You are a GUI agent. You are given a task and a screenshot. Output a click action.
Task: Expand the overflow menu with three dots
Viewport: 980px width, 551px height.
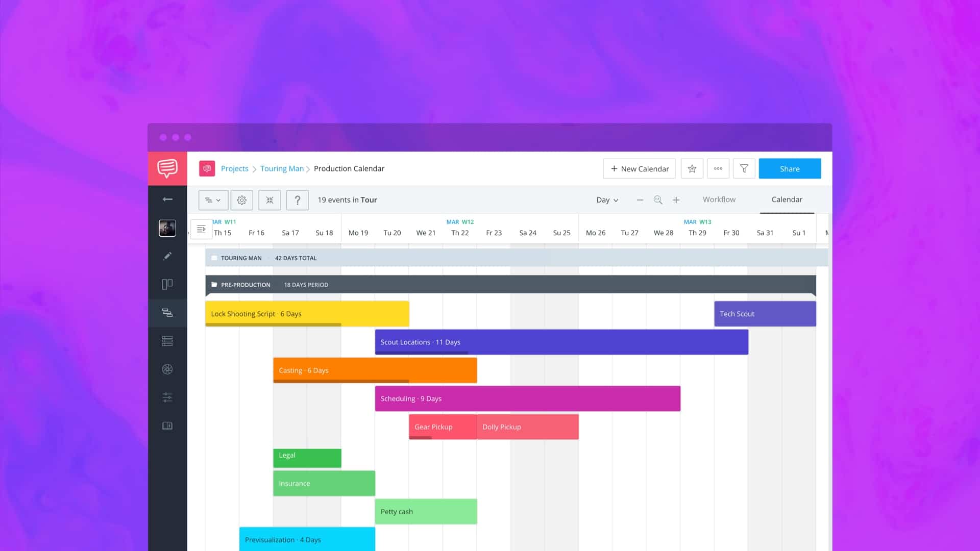[718, 169]
